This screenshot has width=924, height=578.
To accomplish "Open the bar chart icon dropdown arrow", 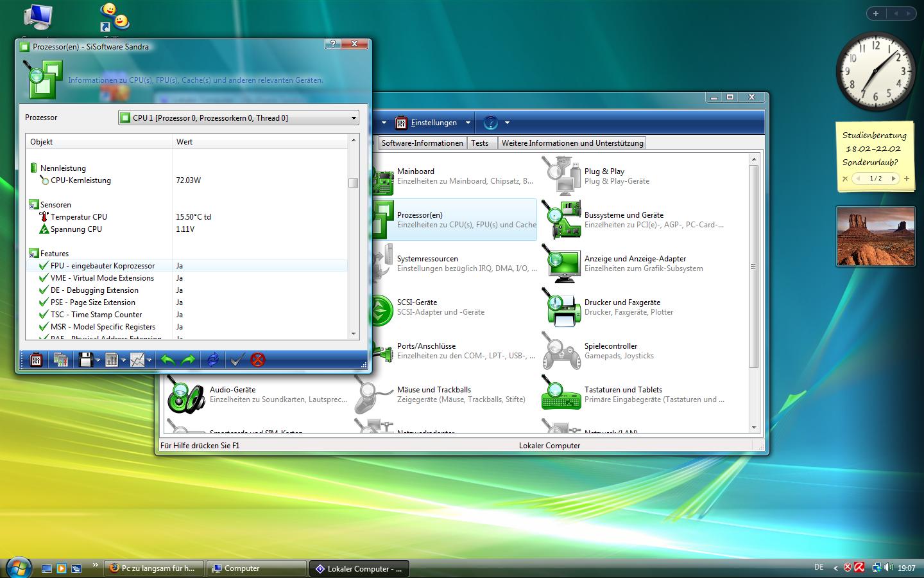I will (x=123, y=361).
